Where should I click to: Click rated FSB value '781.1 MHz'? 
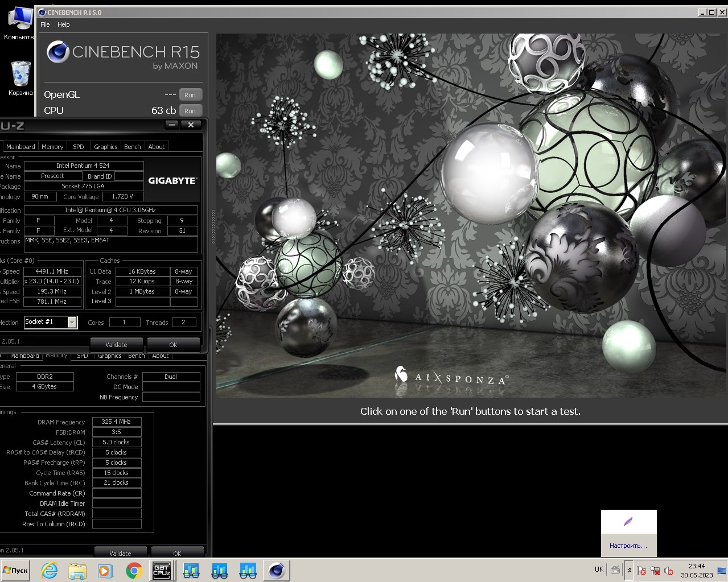(x=52, y=302)
